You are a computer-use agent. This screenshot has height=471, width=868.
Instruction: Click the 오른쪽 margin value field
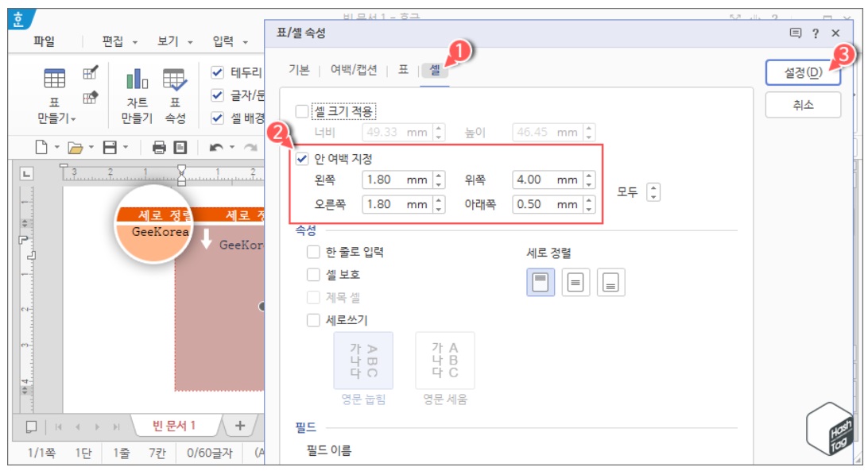397,205
